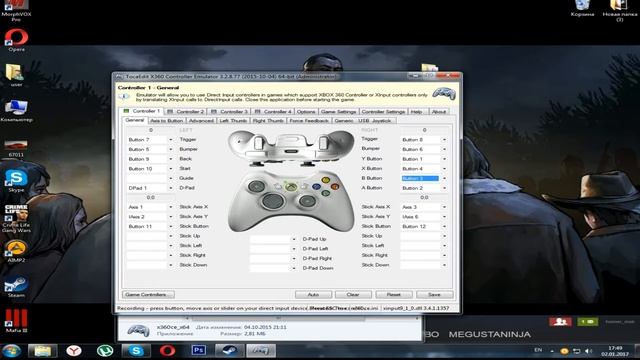Switch to Steam in the taskbar
Viewport: 640px width, 360px height.
[x=229, y=351]
